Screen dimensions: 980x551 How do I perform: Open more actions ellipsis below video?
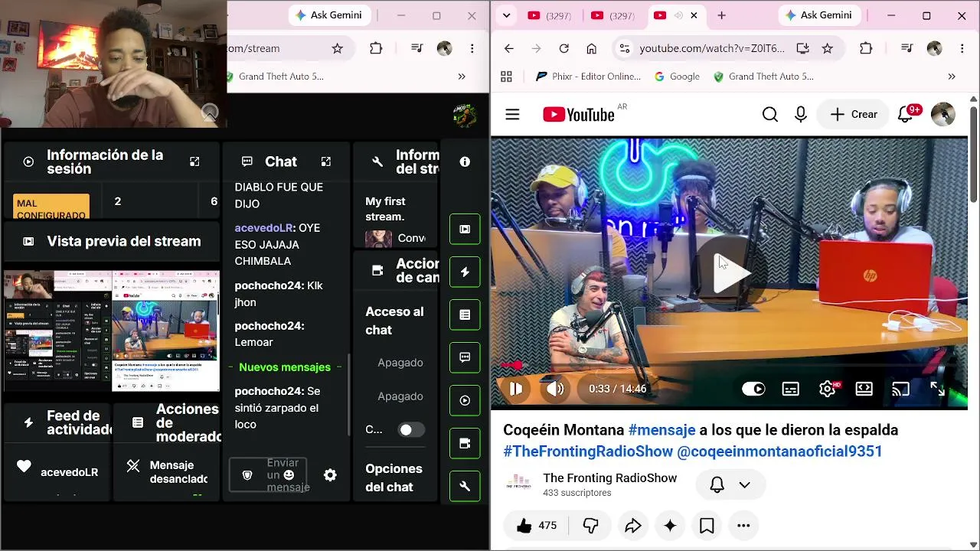coord(743,526)
